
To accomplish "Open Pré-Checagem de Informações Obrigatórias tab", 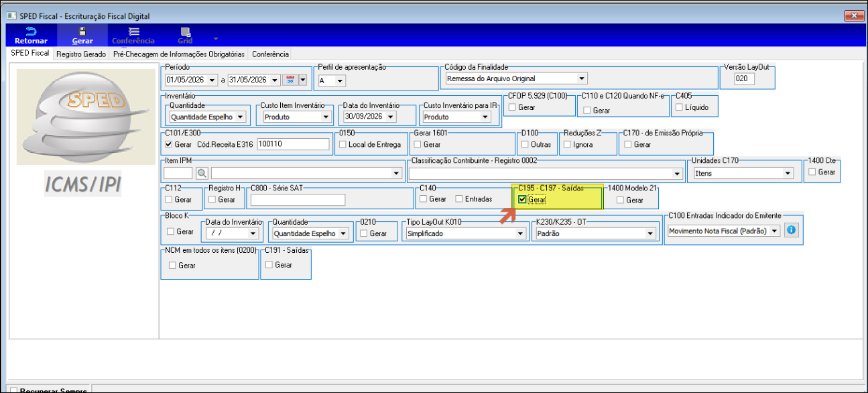I will (x=180, y=54).
